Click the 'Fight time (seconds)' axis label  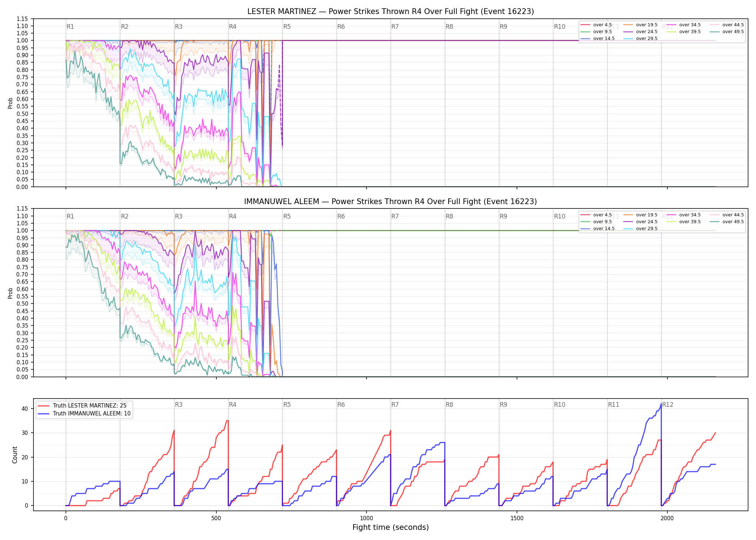coord(391,527)
